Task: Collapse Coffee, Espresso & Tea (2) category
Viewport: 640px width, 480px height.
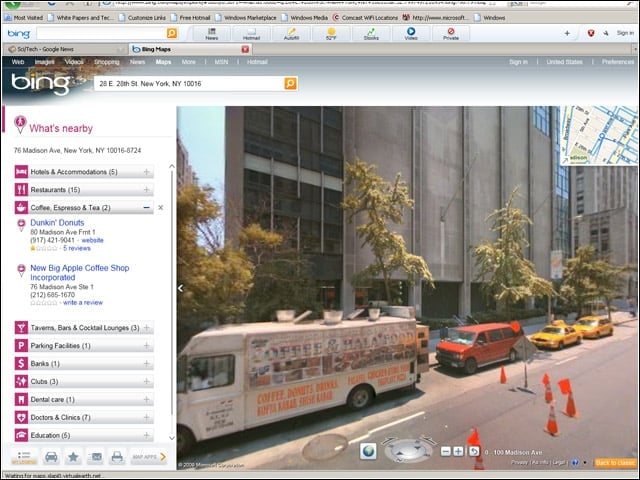Action: (147, 208)
